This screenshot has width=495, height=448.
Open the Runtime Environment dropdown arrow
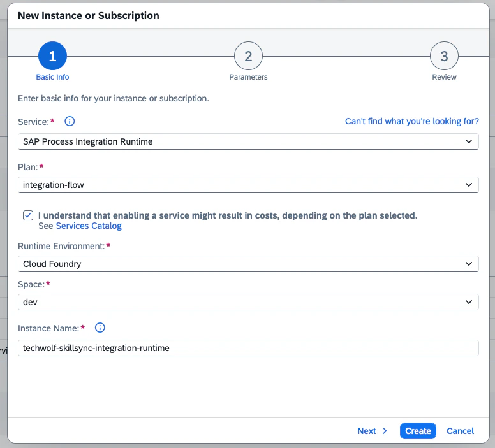click(x=469, y=264)
